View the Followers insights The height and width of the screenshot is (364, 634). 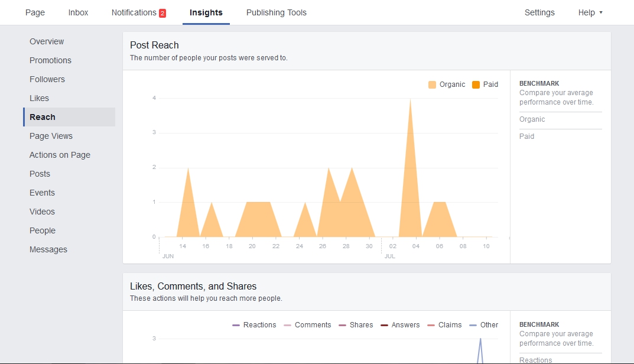pos(47,79)
